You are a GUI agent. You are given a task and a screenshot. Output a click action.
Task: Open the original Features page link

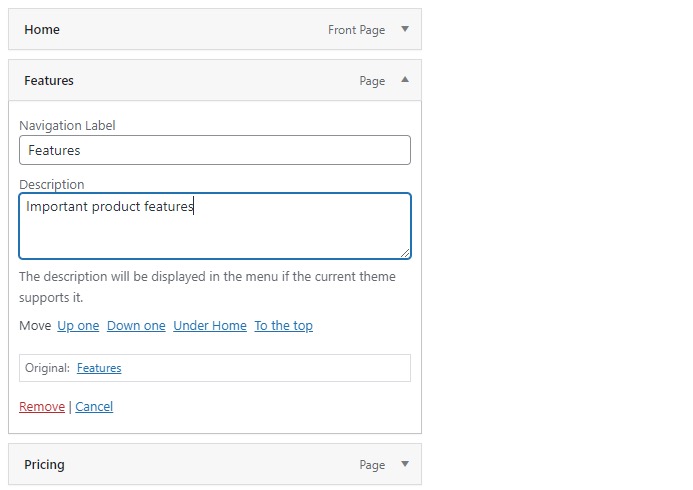pyautogui.click(x=99, y=368)
